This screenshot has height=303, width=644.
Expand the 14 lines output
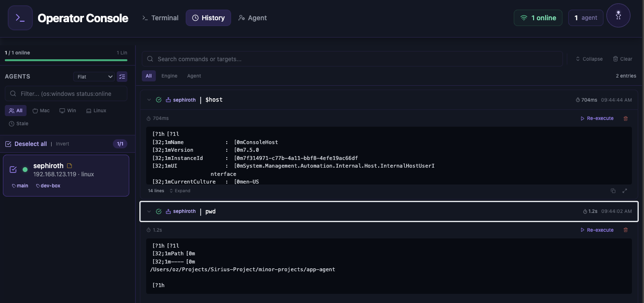pos(179,191)
